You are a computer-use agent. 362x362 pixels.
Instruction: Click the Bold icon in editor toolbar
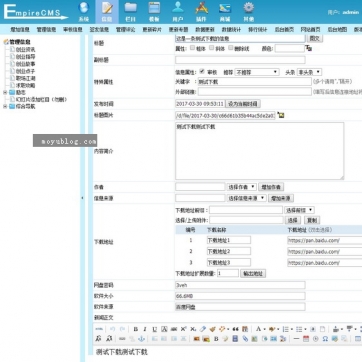pos(136,329)
